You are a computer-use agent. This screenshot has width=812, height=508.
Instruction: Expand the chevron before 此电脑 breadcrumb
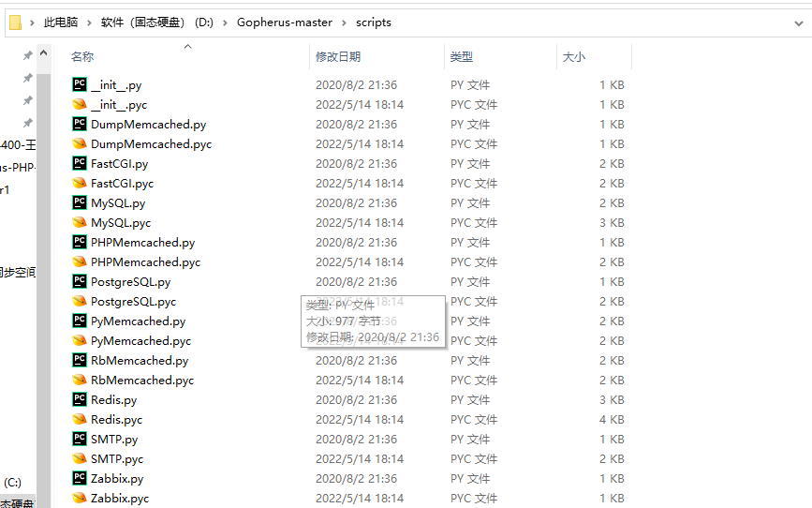click(32, 22)
